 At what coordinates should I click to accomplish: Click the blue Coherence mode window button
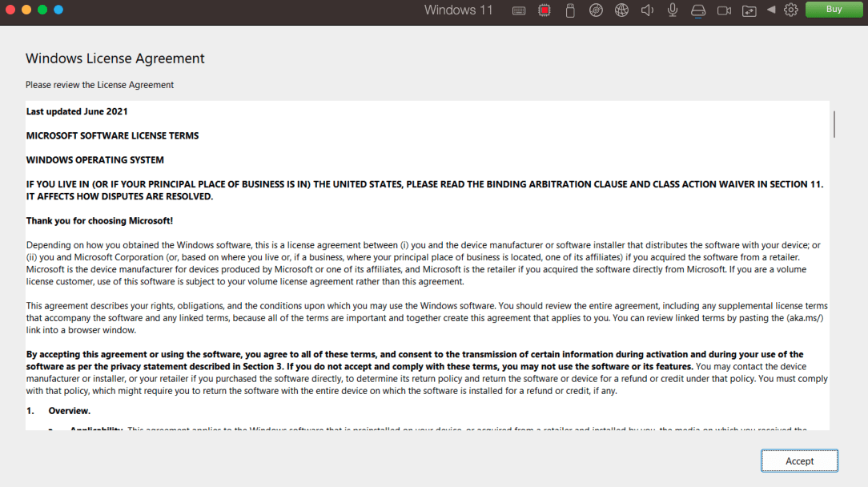pos(58,10)
